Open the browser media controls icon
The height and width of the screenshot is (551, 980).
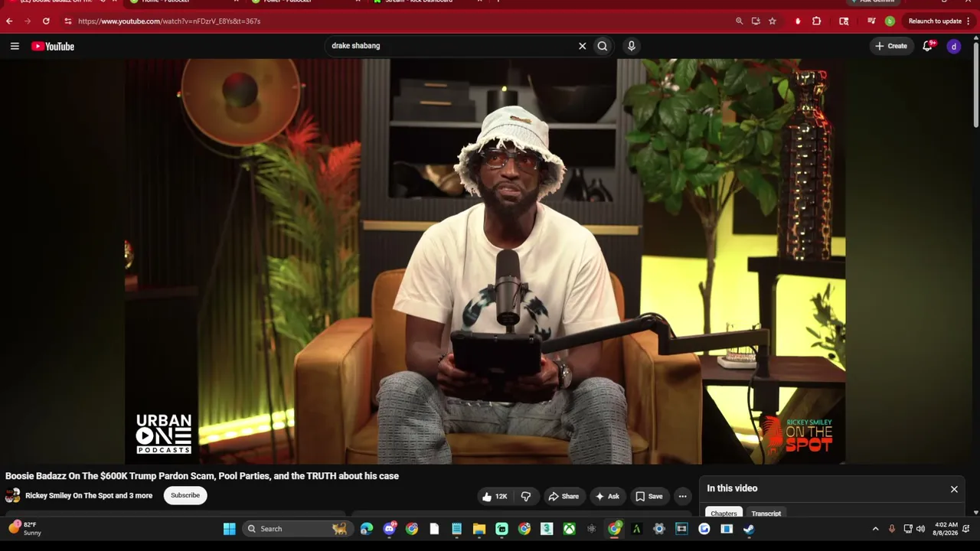click(871, 21)
